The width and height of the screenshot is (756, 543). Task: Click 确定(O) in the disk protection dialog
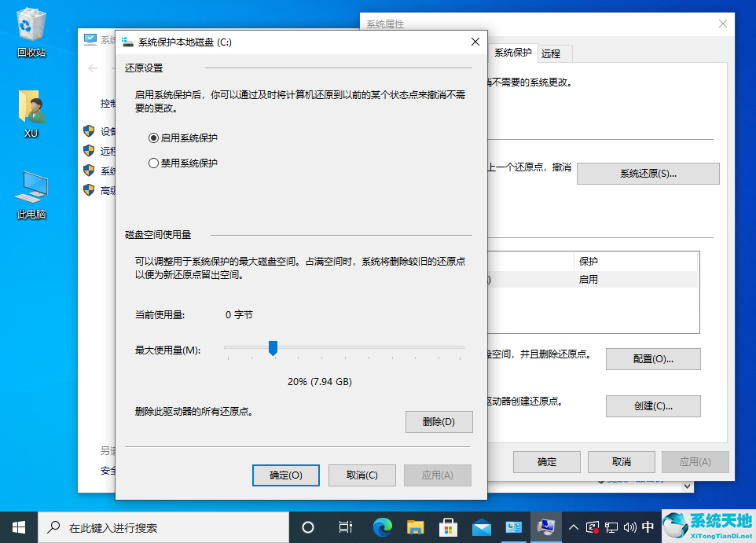tap(286, 475)
